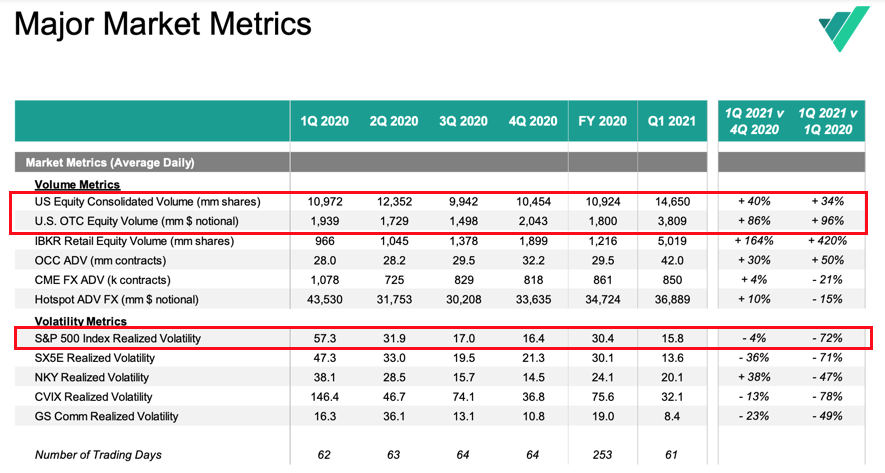Click the + 420% IBKR change cell
The image size is (885, 473).
click(827, 241)
